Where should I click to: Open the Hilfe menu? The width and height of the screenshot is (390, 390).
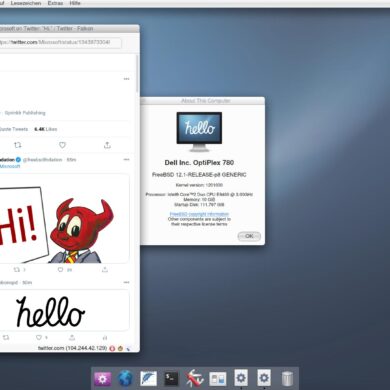(x=75, y=3)
